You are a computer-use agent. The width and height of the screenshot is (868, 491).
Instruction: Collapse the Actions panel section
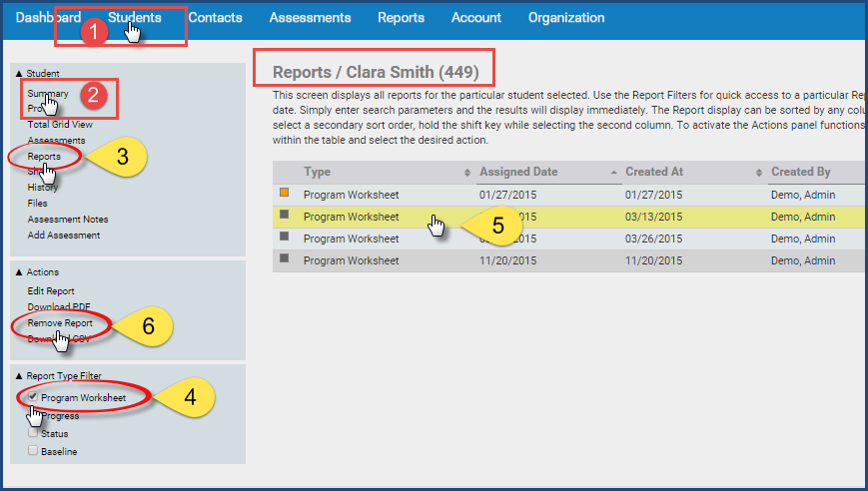(19, 272)
